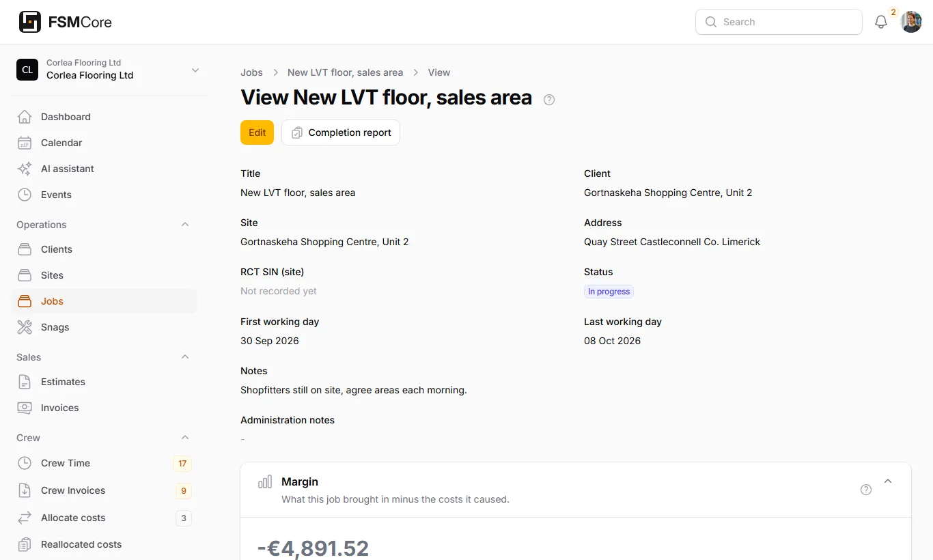933x560 pixels.
Task: Click the Search input field
Action: (779, 22)
